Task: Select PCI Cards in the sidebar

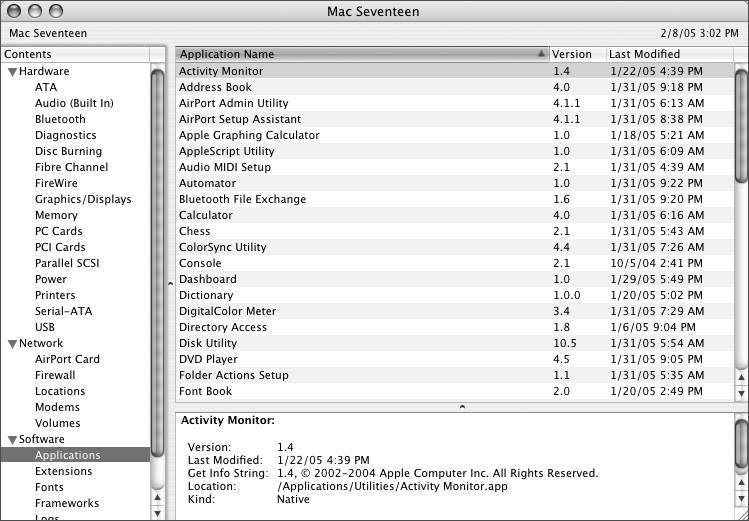Action: coord(60,247)
